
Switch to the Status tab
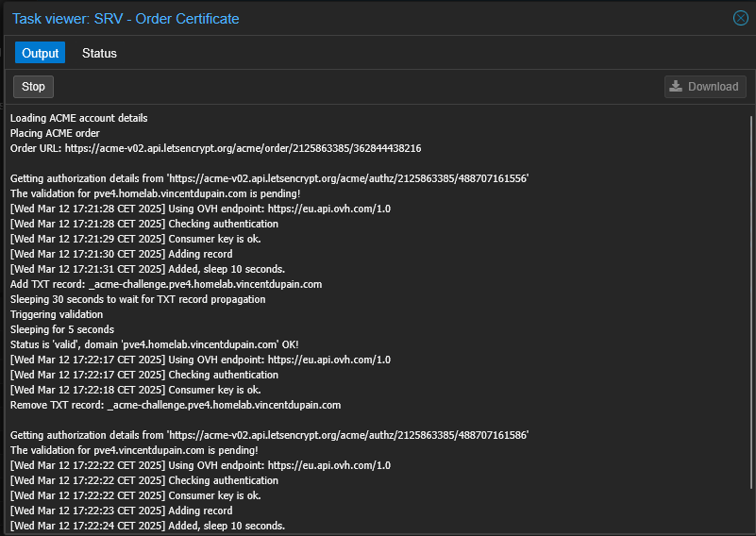point(99,53)
